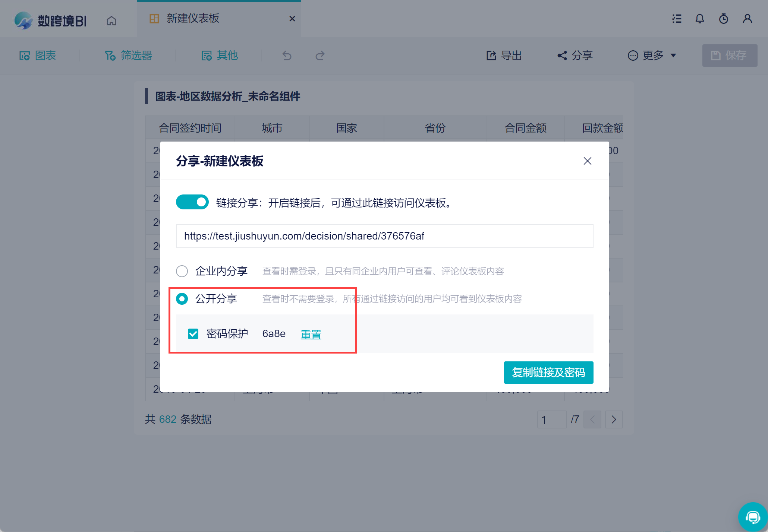Viewport: 768px width, 532px height.
Task: Uncheck the 密码保护 checkbox
Action: click(193, 334)
